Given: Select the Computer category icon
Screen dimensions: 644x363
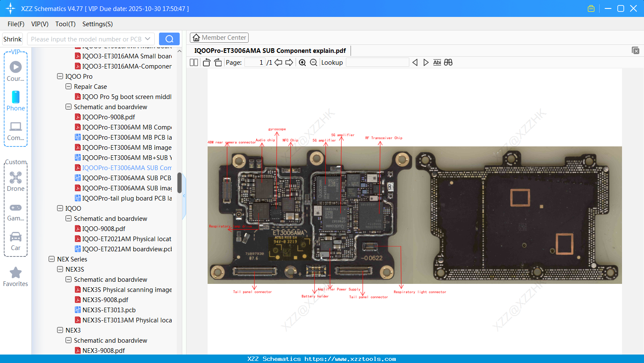Looking at the screenshot, I should [16, 126].
